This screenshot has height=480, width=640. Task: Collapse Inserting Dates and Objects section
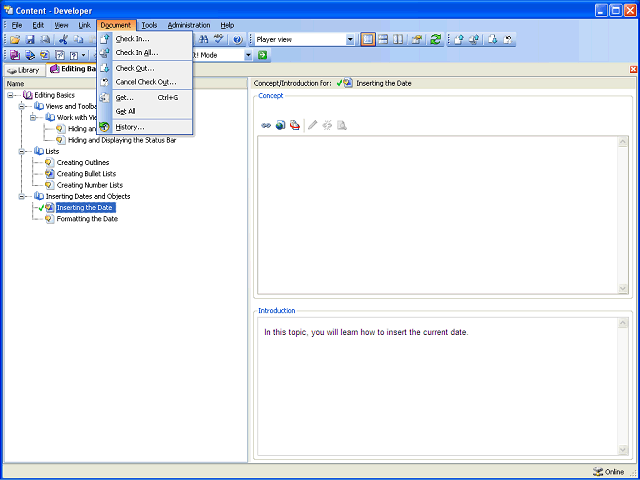coord(22,196)
